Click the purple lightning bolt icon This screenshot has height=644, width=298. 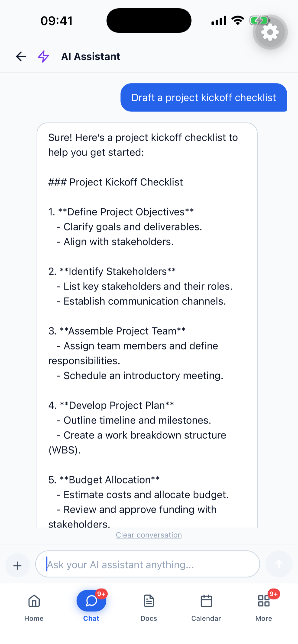[43, 57]
